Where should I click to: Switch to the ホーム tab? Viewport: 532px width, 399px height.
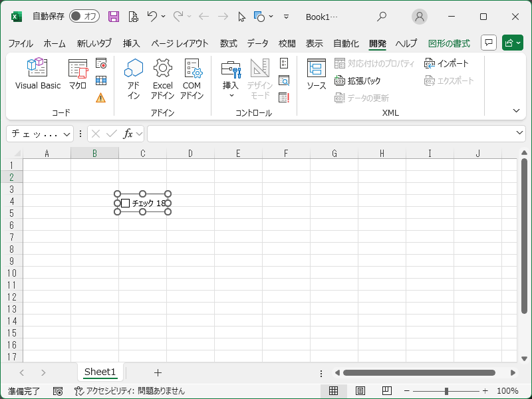[55, 43]
